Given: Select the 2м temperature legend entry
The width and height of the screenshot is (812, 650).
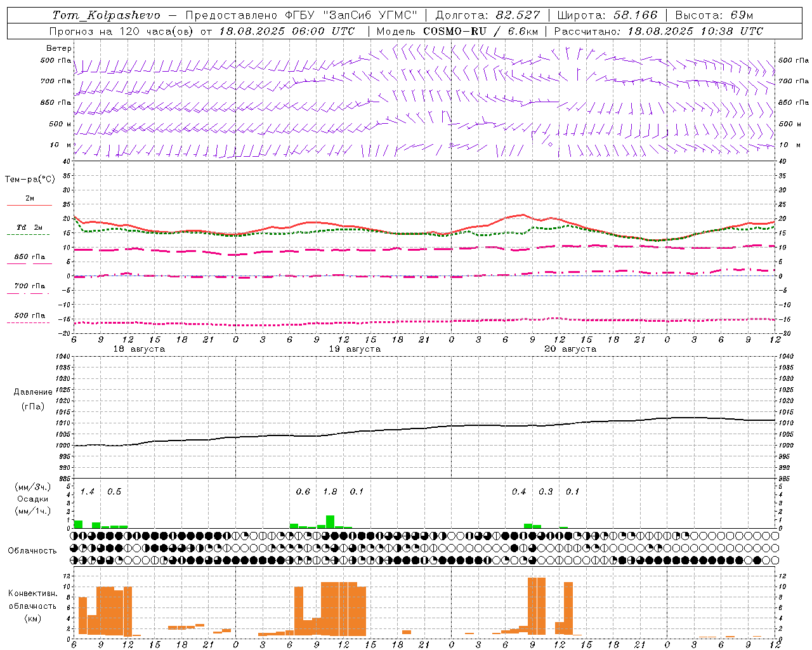Looking at the screenshot, I should (29, 198).
